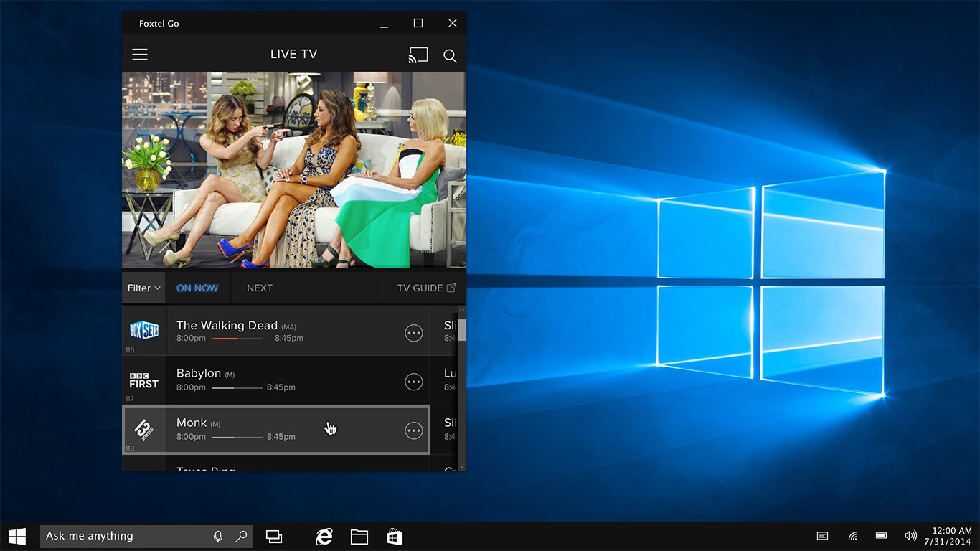This screenshot has width=980, height=551.
Task: Select the 13th Street channel logo
Action: coord(144,429)
